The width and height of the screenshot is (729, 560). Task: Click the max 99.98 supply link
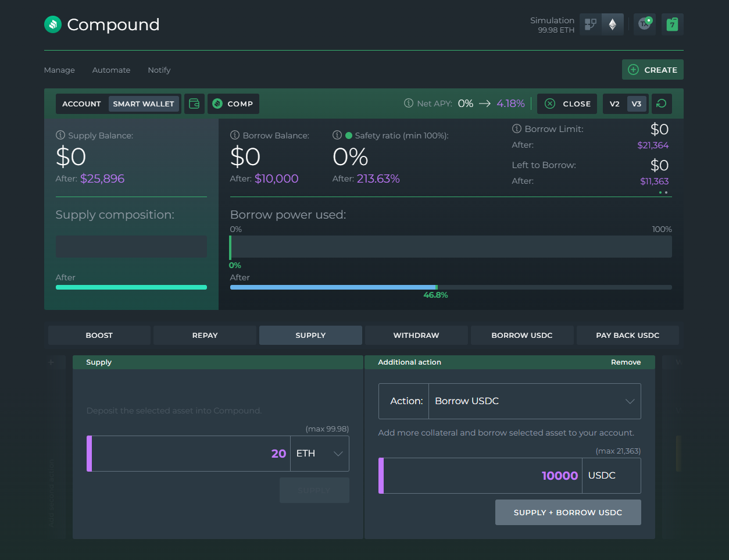pyautogui.click(x=327, y=429)
